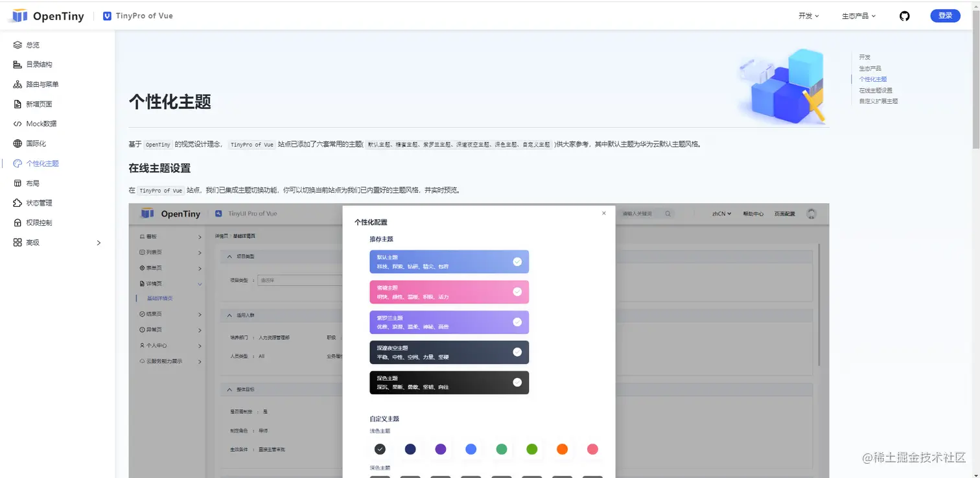
Task: Click the 个性化主题 palette icon
Action: tap(17, 163)
